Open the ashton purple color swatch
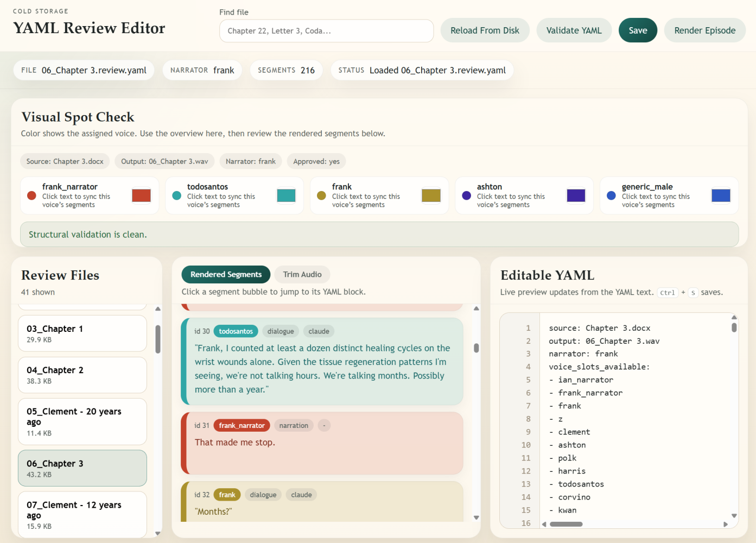The image size is (756, 543). pyautogui.click(x=576, y=195)
